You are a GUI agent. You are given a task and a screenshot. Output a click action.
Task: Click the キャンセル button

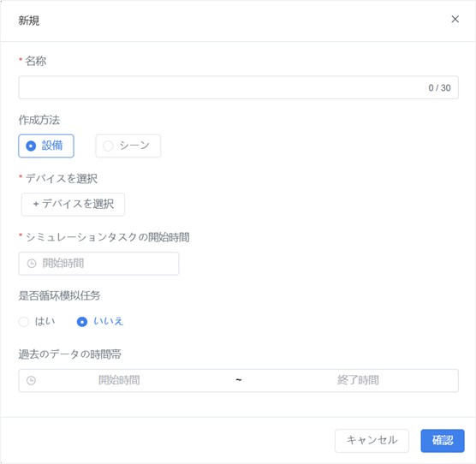click(372, 441)
